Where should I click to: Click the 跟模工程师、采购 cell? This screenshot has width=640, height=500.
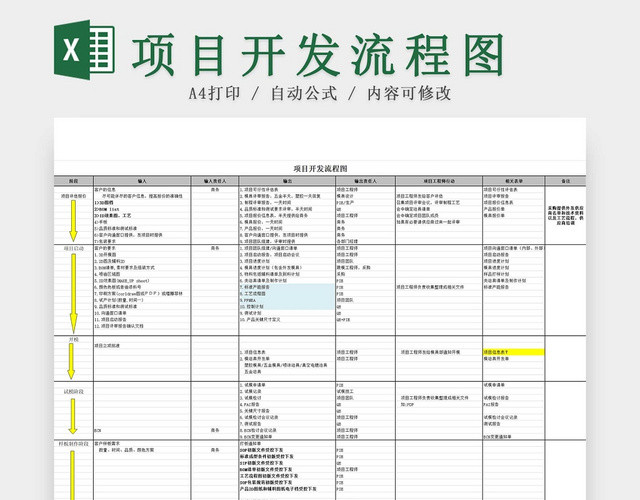353,268
